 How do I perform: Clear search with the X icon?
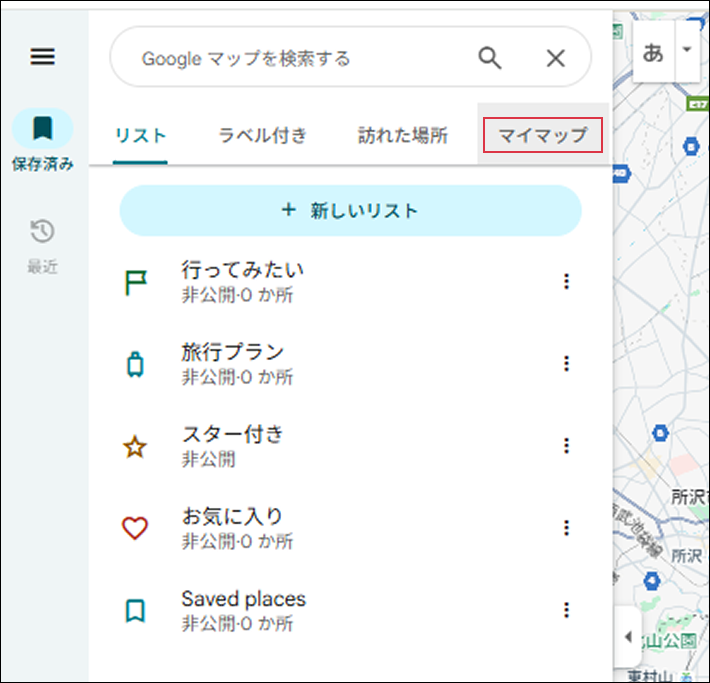coord(556,58)
